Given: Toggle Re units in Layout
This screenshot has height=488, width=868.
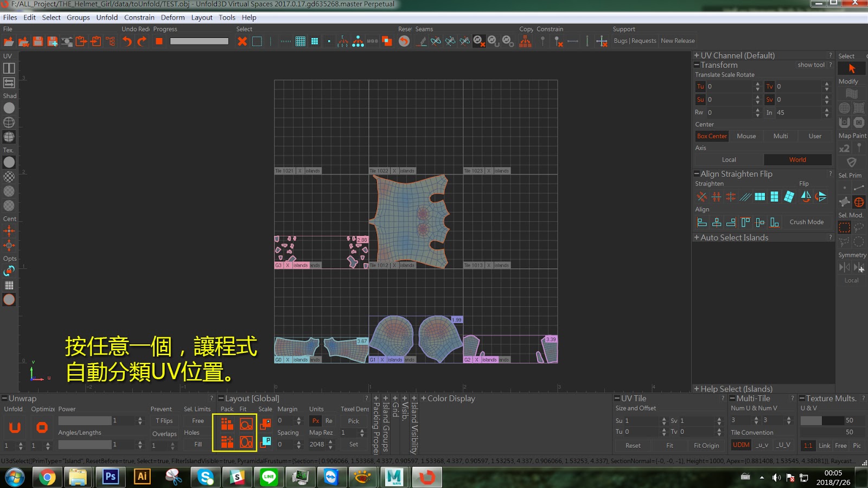Looking at the screenshot, I should (329, 421).
